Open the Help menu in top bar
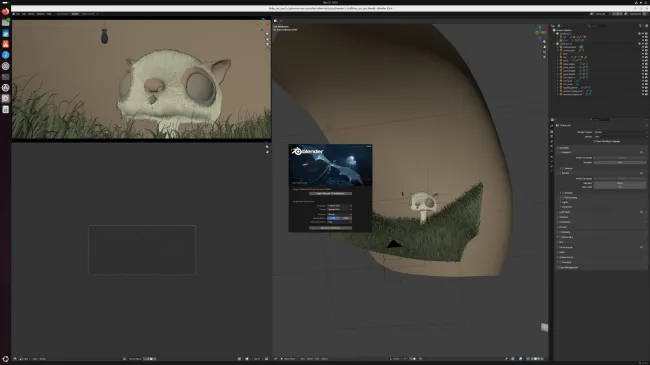 49,14
